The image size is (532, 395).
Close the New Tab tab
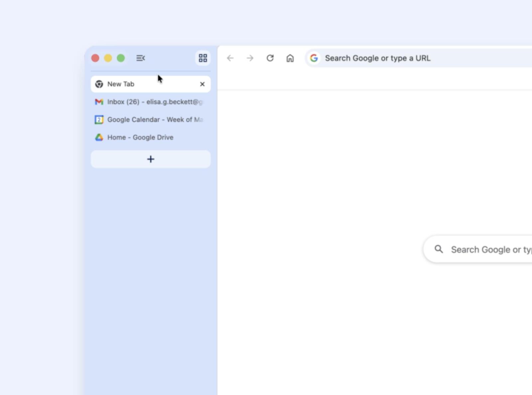coord(202,84)
